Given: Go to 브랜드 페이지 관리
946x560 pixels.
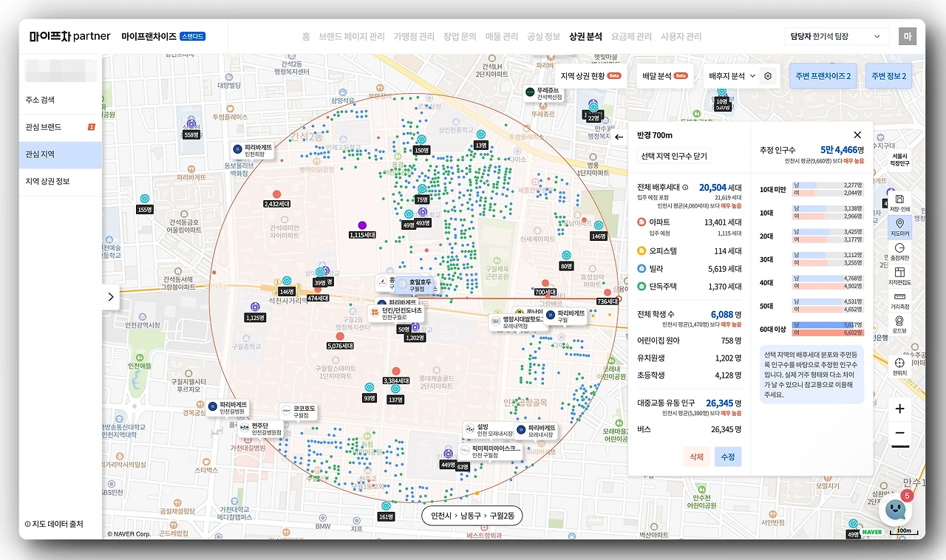Looking at the screenshot, I should coord(352,36).
